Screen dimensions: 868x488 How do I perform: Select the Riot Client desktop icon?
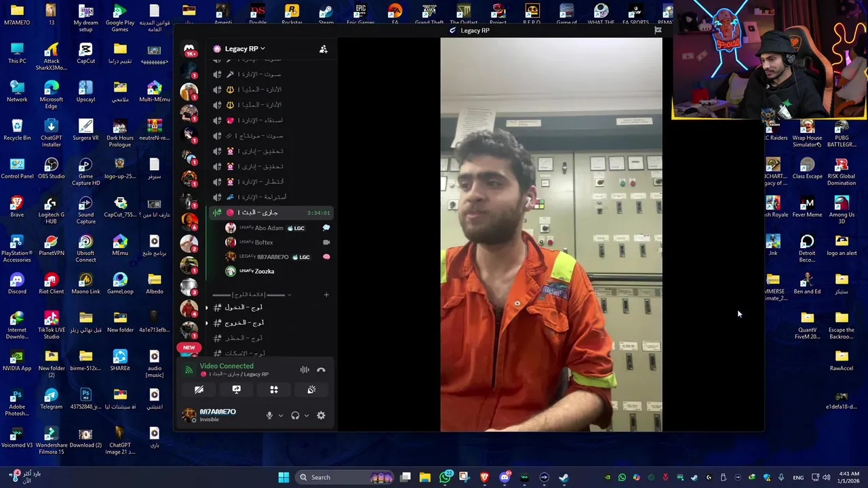52,284
